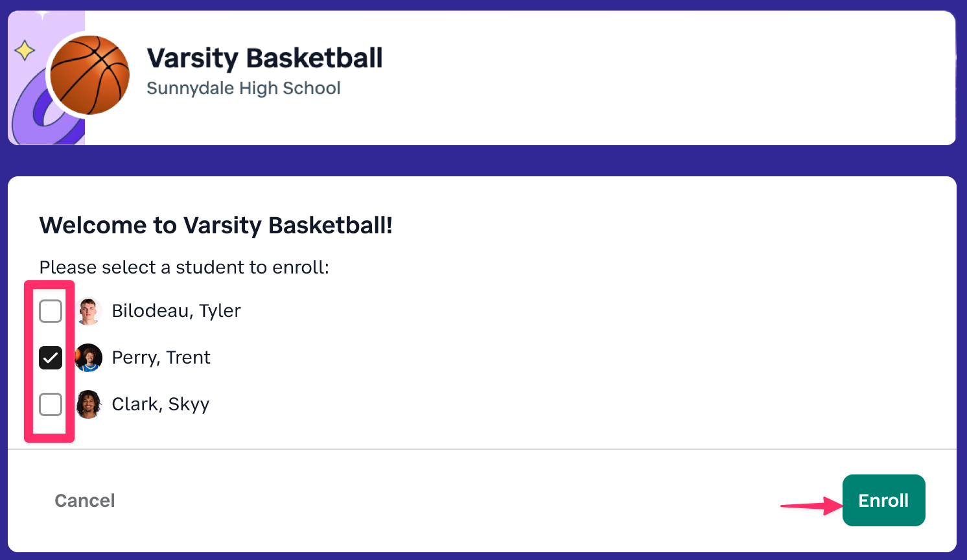Click the Cancel button
The image size is (967, 560).
[x=85, y=500]
